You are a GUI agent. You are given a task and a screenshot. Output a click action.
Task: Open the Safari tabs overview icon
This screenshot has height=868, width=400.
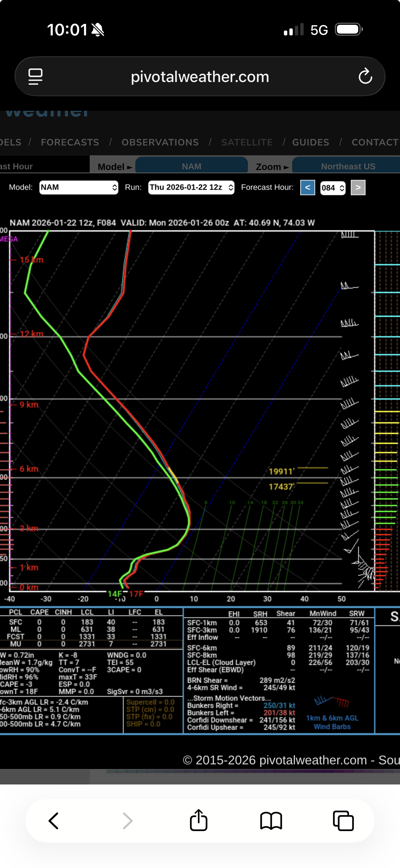click(343, 820)
